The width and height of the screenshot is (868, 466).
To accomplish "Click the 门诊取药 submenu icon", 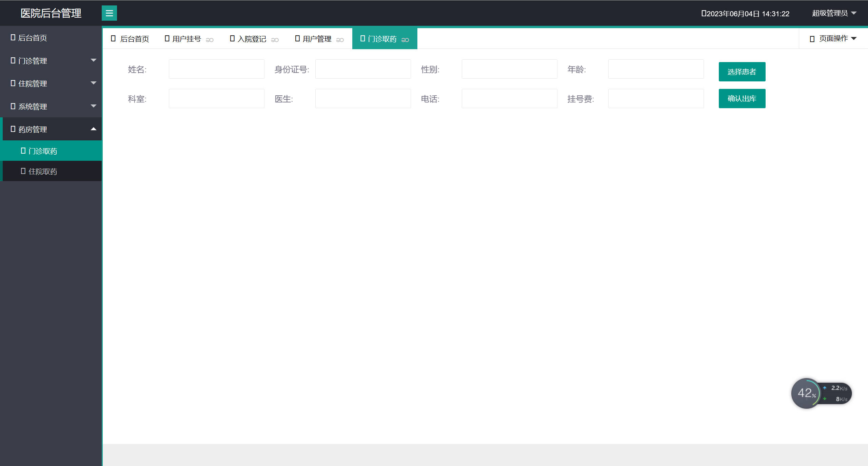I will (x=23, y=151).
